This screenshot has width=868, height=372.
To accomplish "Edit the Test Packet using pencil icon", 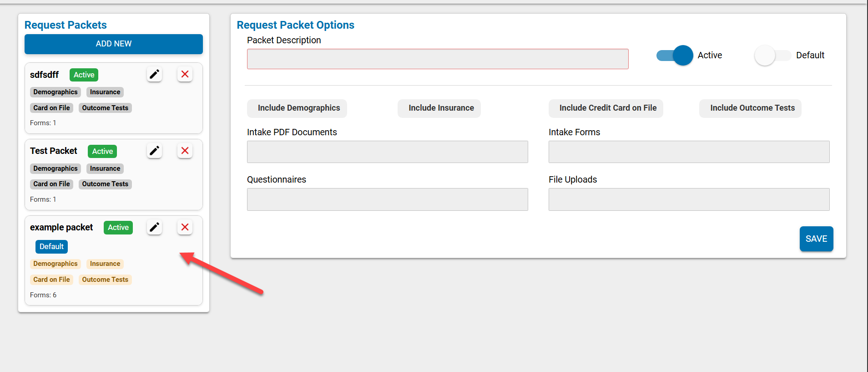I will click(155, 151).
